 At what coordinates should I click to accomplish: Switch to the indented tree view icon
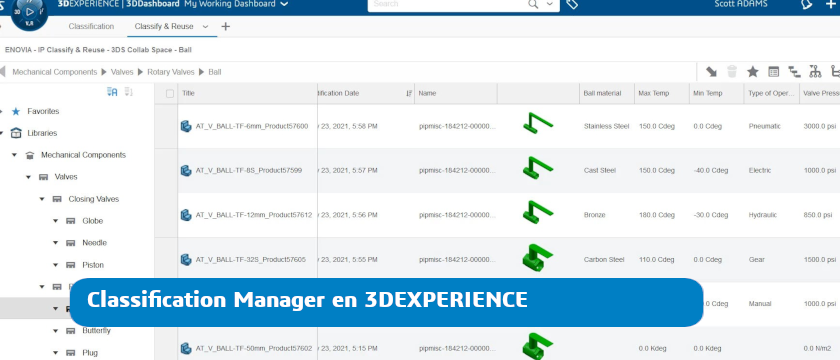pyautogui.click(x=794, y=72)
